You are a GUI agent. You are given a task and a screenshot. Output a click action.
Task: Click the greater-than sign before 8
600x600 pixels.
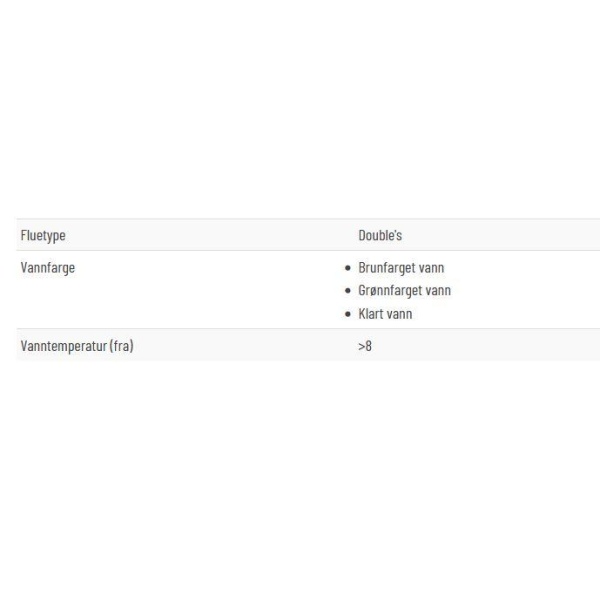[362, 347]
